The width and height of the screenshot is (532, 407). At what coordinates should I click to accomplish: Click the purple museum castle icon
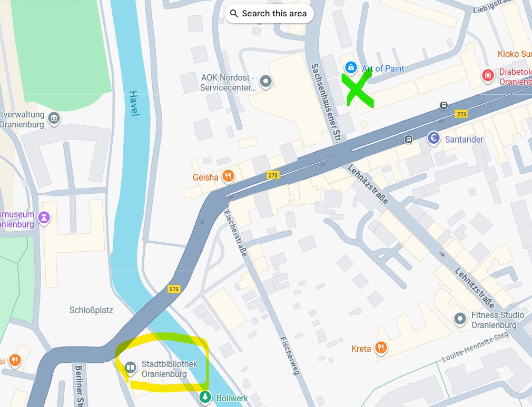pyautogui.click(x=44, y=217)
